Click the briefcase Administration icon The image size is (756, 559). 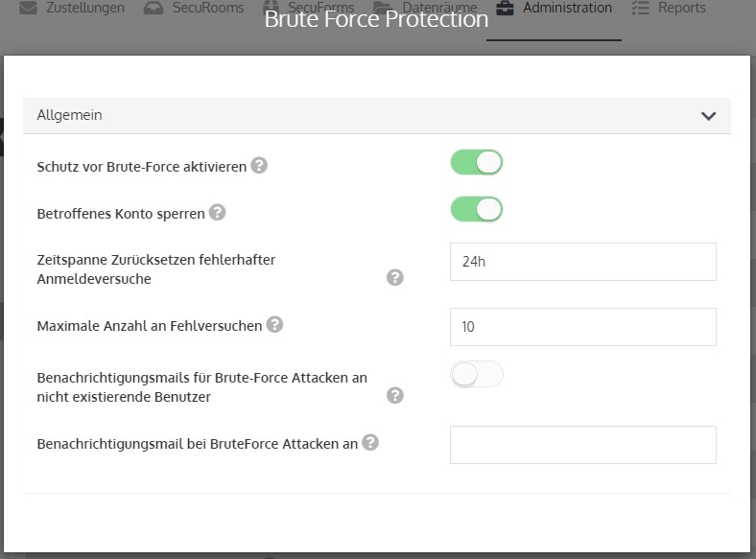[505, 8]
